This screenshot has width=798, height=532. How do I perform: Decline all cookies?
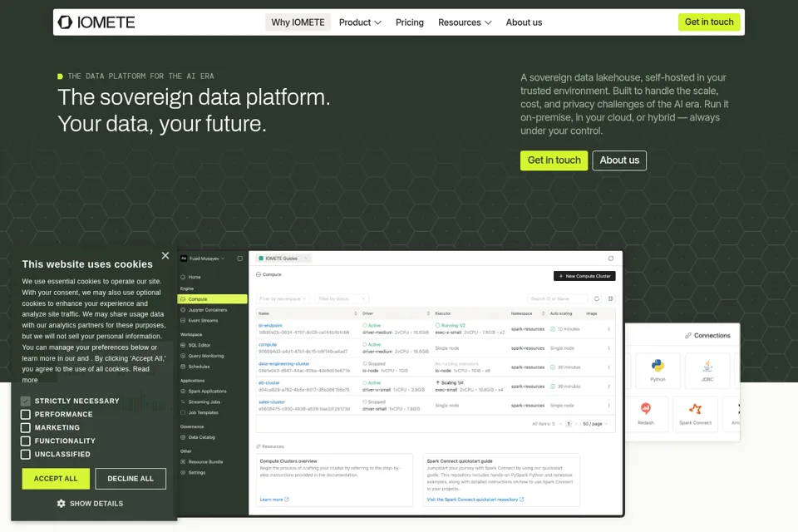click(x=131, y=479)
